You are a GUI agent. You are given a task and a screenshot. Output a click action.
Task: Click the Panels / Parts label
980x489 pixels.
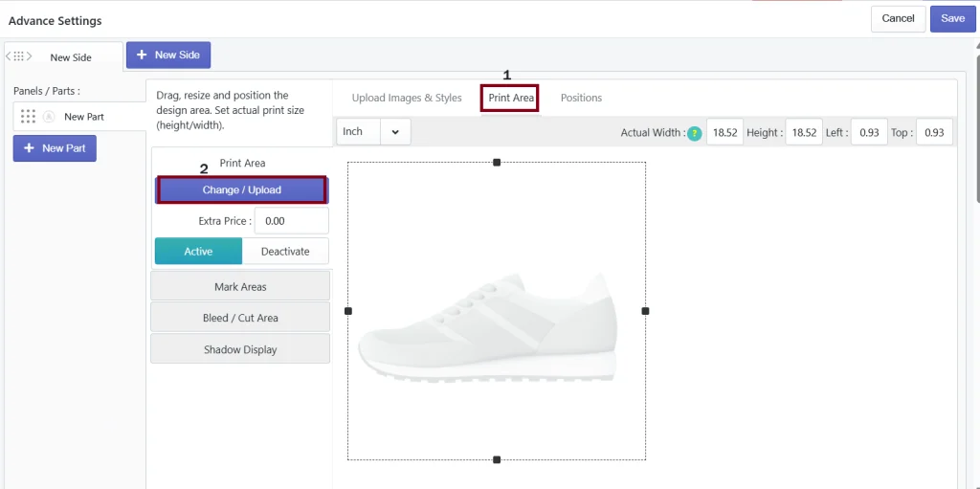coord(47,91)
